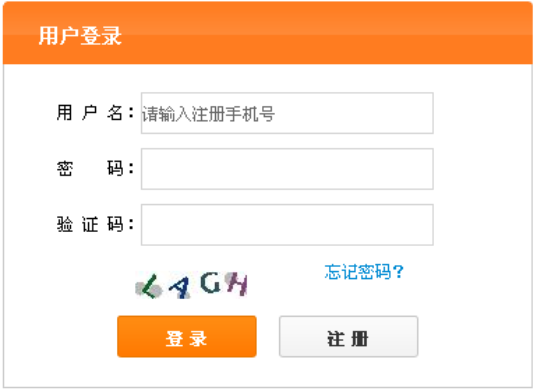Click the 请输入注册手机号 placeholder text
The height and width of the screenshot is (391, 537).
(208, 114)
